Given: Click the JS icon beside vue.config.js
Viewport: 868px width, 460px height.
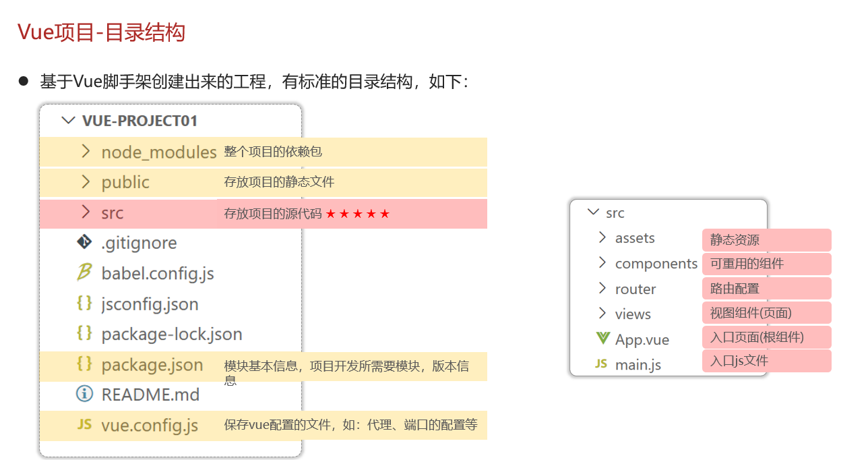Looking at the screenshot, I should 84,424.
